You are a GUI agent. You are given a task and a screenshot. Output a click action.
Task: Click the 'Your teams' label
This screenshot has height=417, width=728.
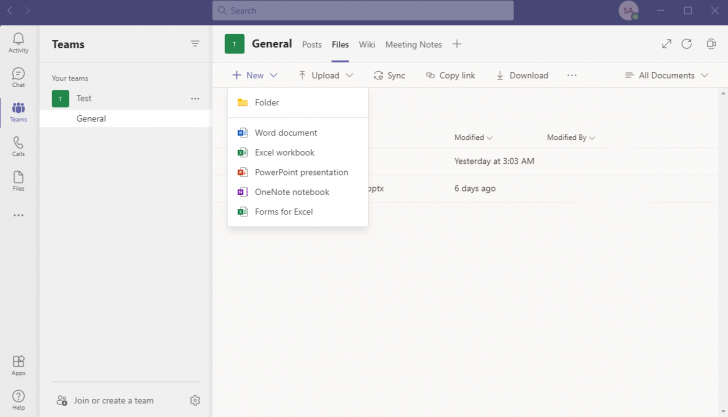pyautogui.click(x=70, y=78)
